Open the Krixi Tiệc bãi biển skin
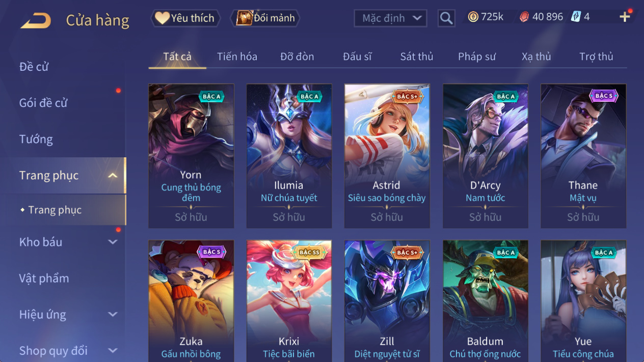Image resolution: width=644 pixels, height=362 pixels. pyautogui.click(x=289, y=301)
